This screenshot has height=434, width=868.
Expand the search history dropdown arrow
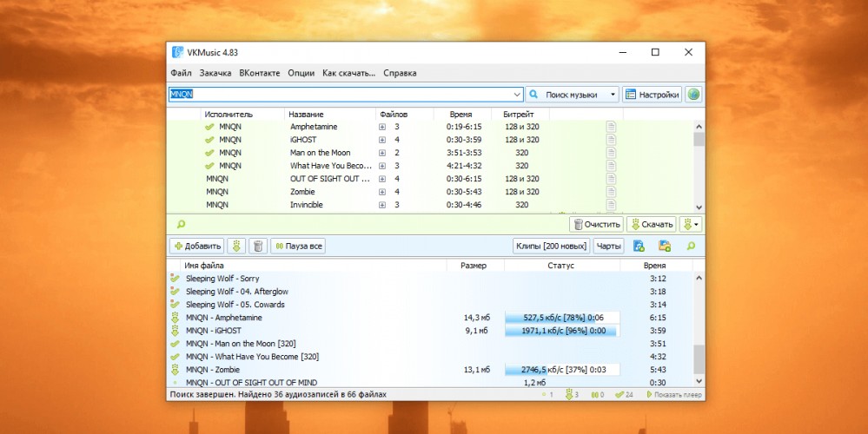coord(518,95)
